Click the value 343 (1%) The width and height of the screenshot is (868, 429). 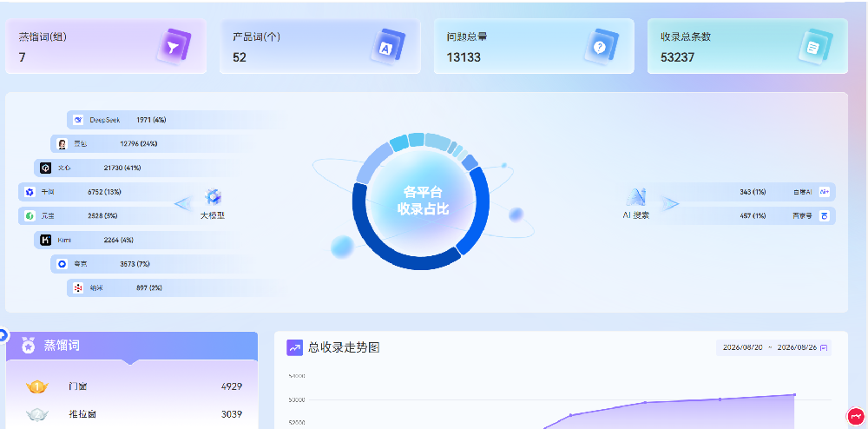click(753, 192)
